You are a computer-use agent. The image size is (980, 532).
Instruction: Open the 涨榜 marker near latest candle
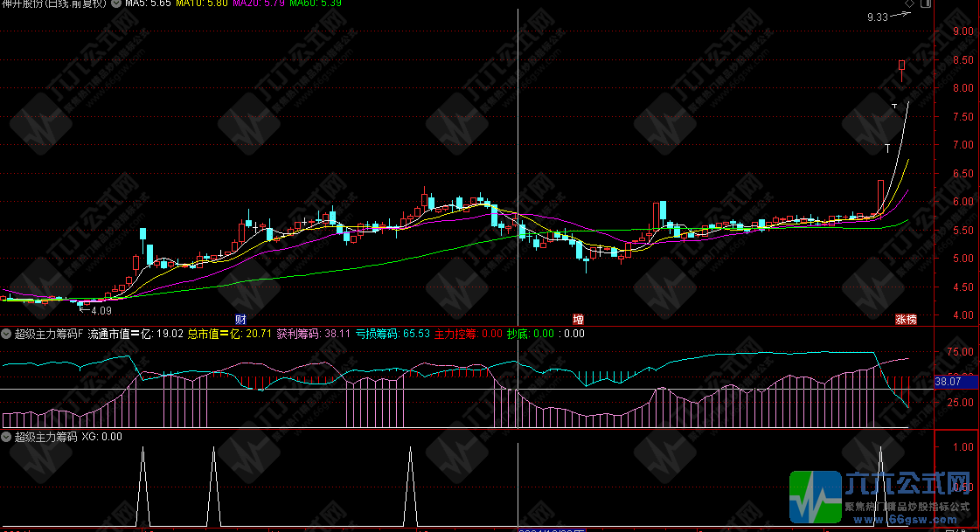pos(906,319)
